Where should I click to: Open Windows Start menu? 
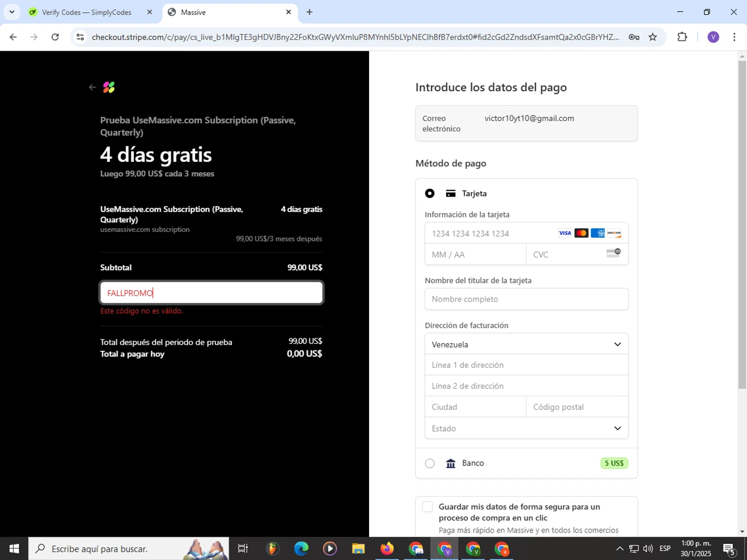click(14, 549)
